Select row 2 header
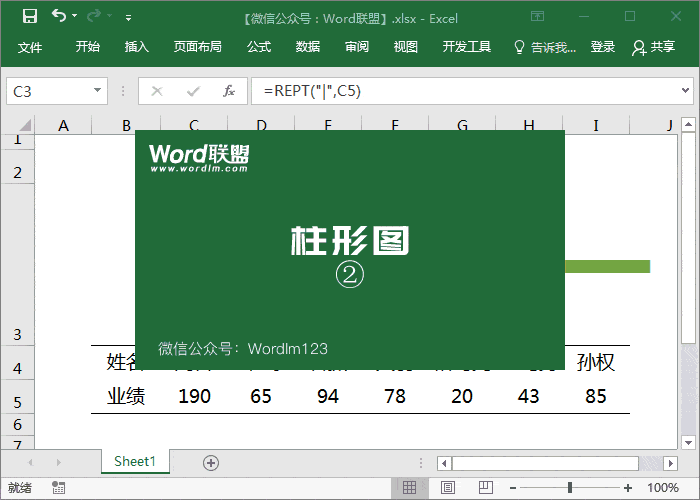Image resolution: width=700 pixels, height=500 pixels. tap(17, 167)
